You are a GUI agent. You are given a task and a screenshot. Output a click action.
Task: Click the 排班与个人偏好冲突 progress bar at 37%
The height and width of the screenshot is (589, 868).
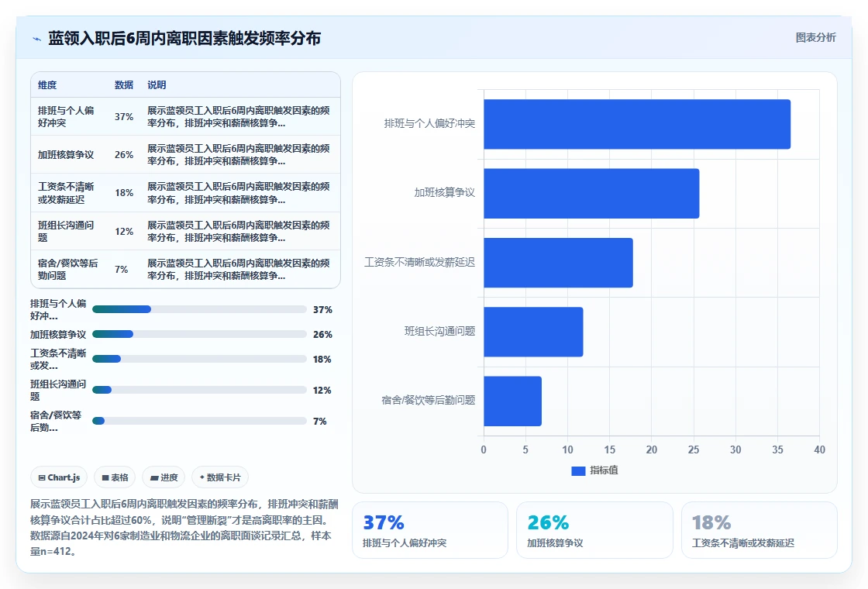199,309
